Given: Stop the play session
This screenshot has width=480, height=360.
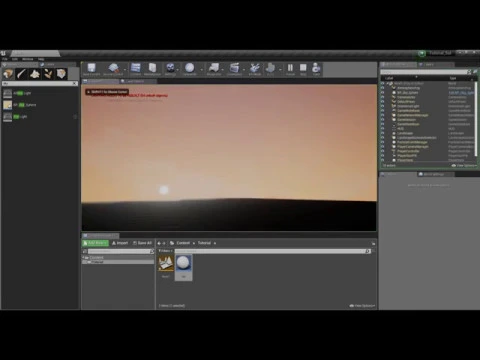Looking at the screenshot, I should [x=303, y=69].
